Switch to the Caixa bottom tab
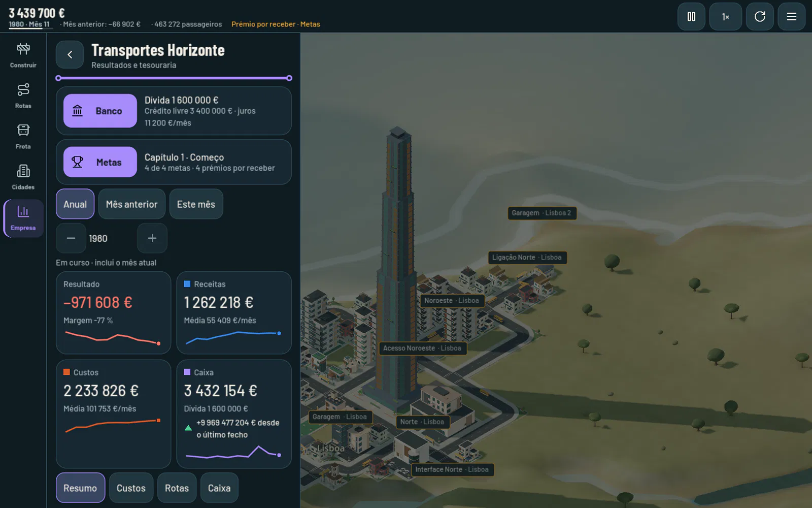 (x=219, y=488)
